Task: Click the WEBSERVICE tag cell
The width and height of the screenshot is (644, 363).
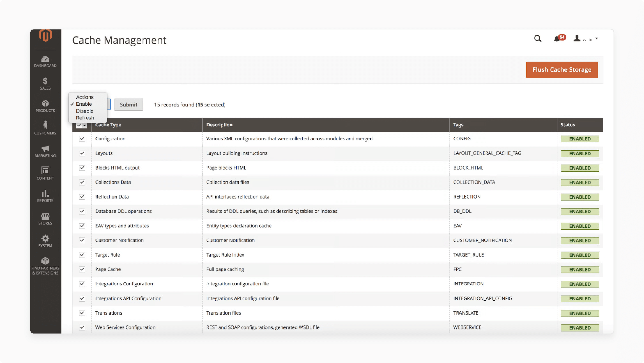Action: click(x=467, y=327)
